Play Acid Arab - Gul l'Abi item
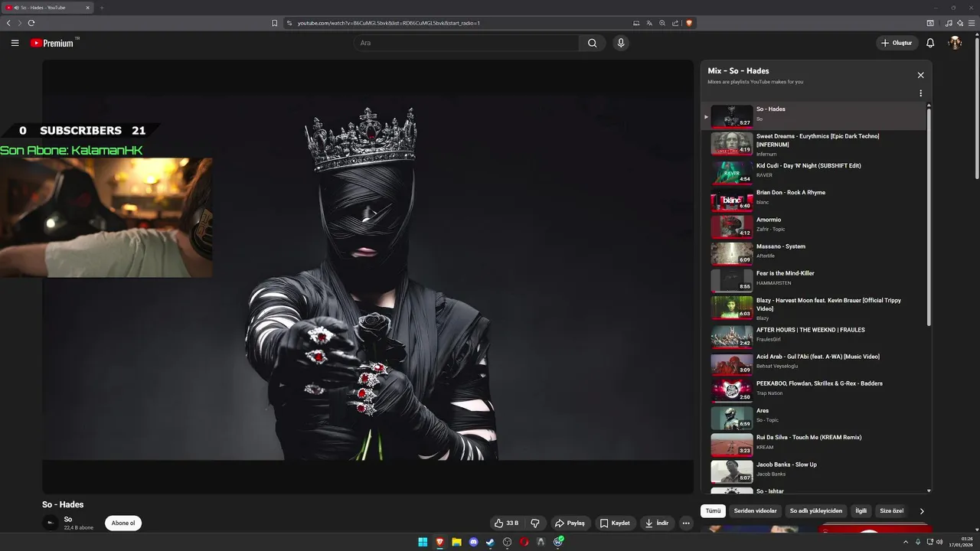The height and width of the screenshot is (551, 980). pyautogui.click(x=814, y=364)
